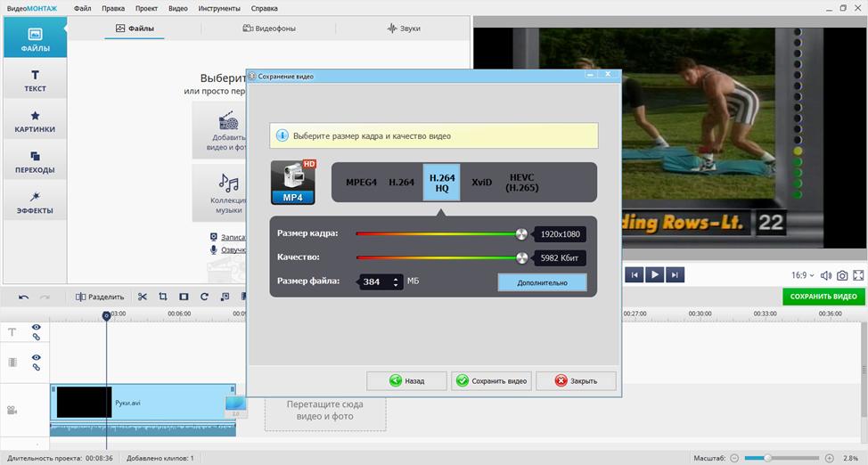
Task: Click the text track T icon
Action: click(12, 332)
